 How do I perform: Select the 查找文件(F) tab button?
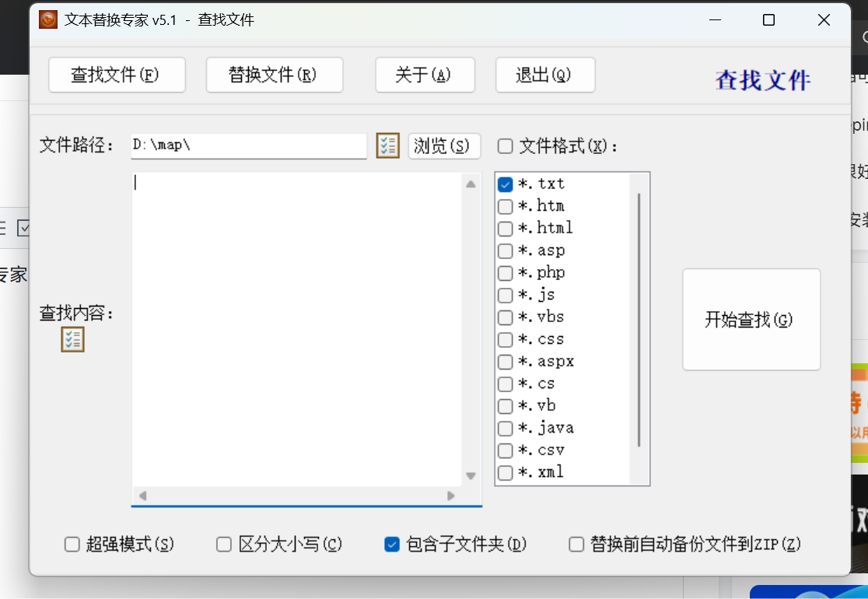[x=117, y=75]
